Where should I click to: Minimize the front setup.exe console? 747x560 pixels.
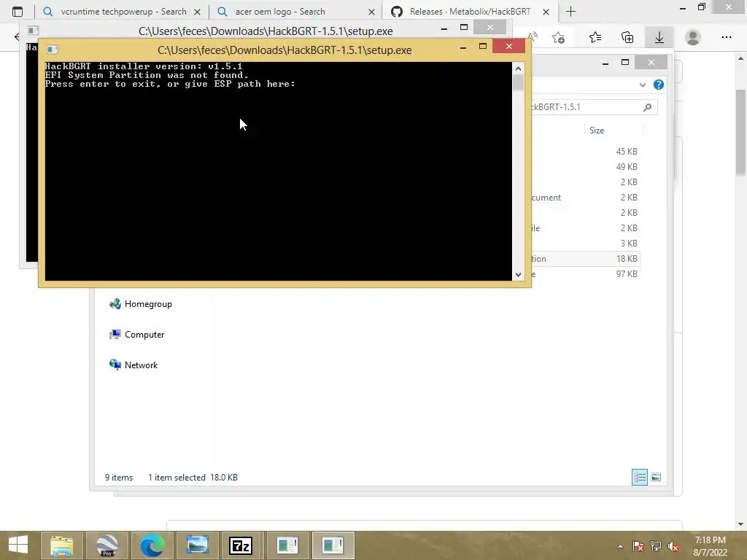tap(462, 47)
